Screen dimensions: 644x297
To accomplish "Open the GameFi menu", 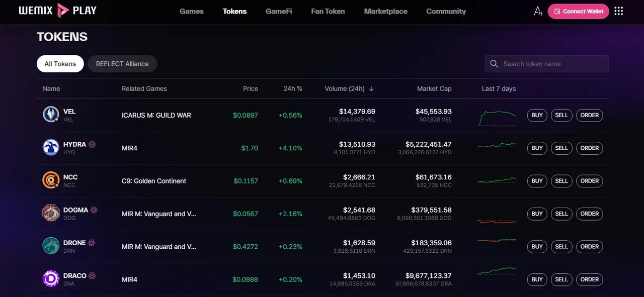I will tap(279, 11).
